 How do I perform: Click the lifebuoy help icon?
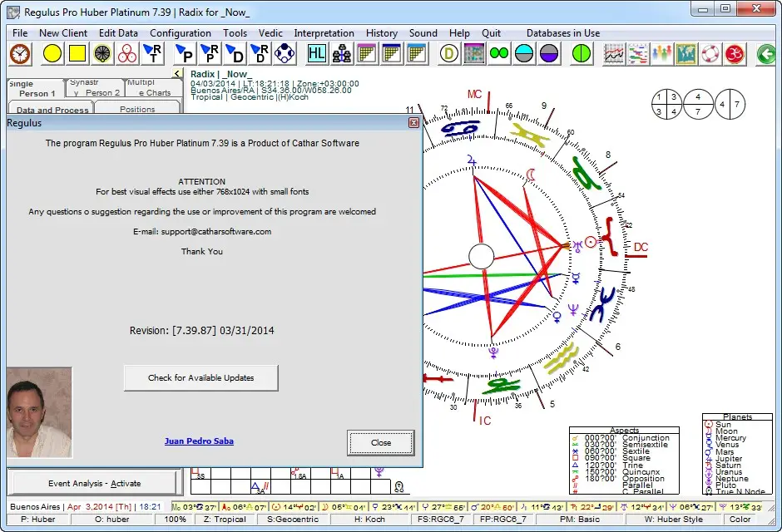tap(710, 54)
